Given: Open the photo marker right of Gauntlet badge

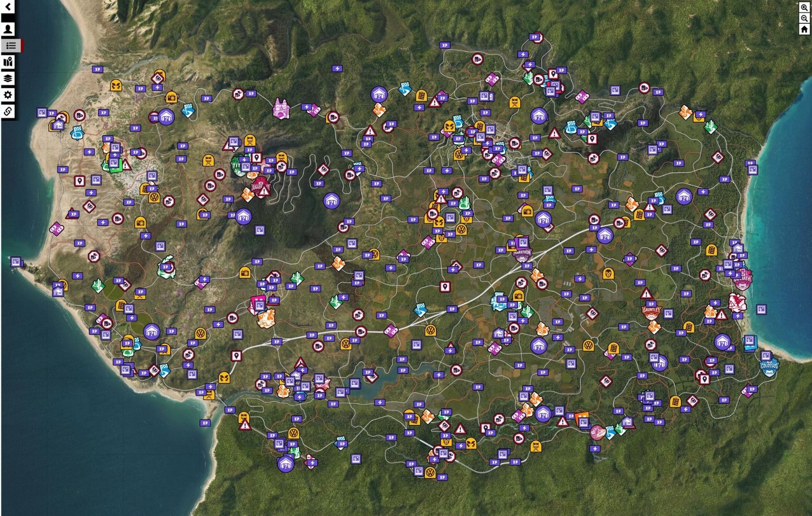Looking at the screenshot, I should tap(669, 313).
